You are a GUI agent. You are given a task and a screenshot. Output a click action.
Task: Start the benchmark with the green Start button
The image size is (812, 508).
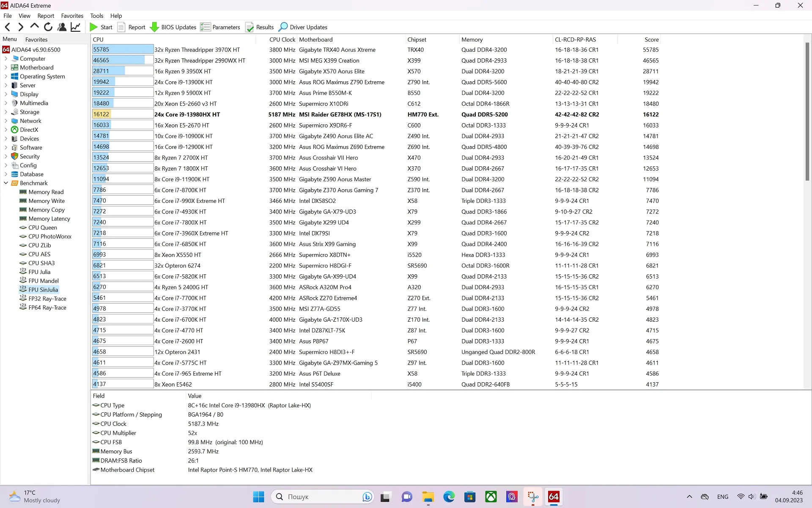click(101, 27)
